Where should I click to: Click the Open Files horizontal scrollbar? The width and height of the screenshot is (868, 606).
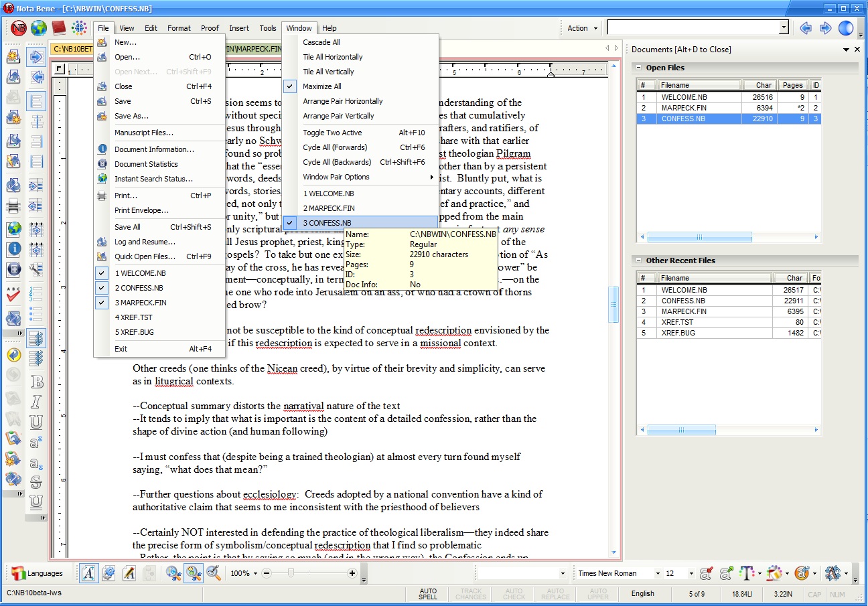coord(729,237)
